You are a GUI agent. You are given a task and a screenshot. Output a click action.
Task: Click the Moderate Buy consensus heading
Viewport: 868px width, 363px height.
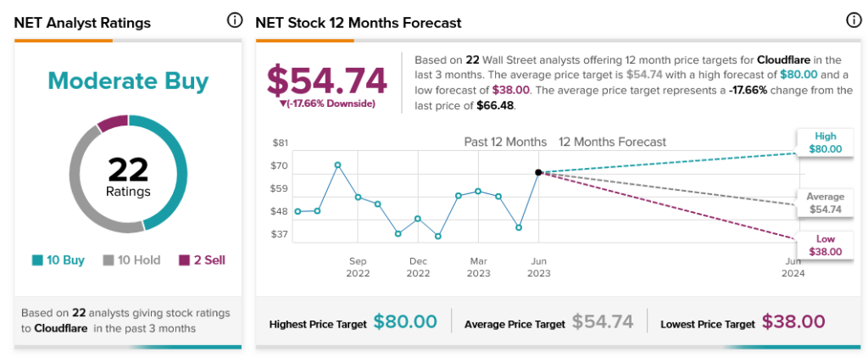click(x=128, y=81)
